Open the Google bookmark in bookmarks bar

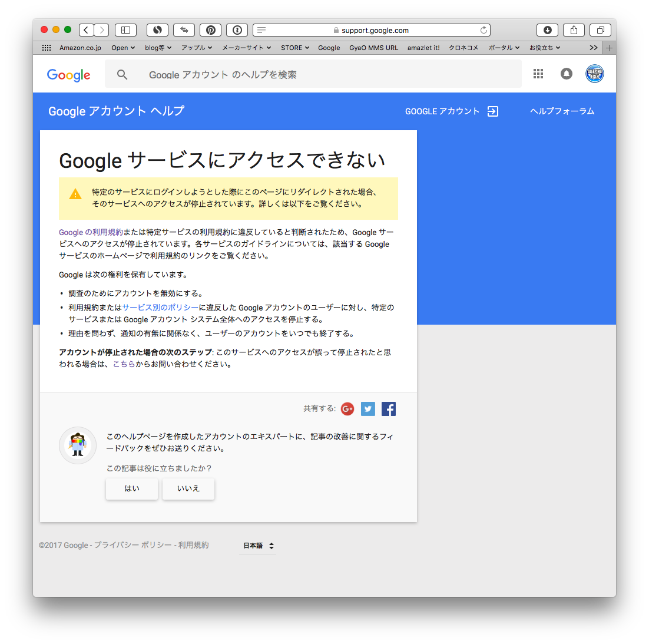click(329, 48)
